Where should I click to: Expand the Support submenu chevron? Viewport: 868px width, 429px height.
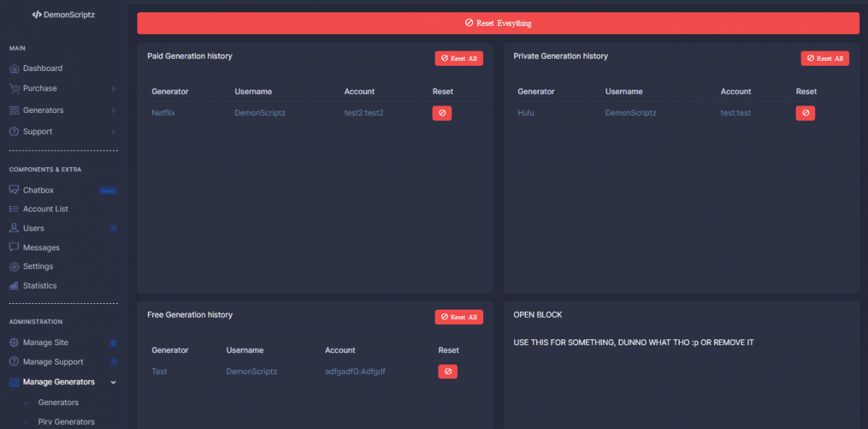coord(113,132)
